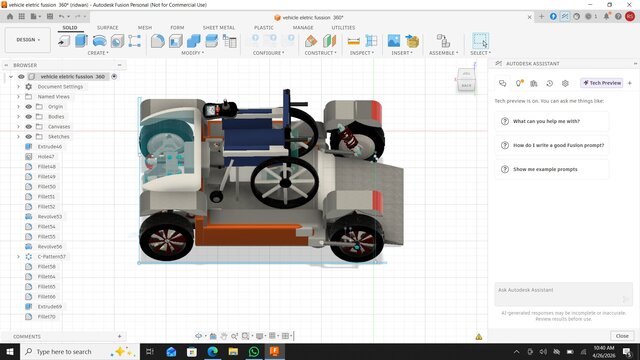Open the Assistant history clock icon
Viewport: 640px width, 360px height.
(x=549, y=83)
